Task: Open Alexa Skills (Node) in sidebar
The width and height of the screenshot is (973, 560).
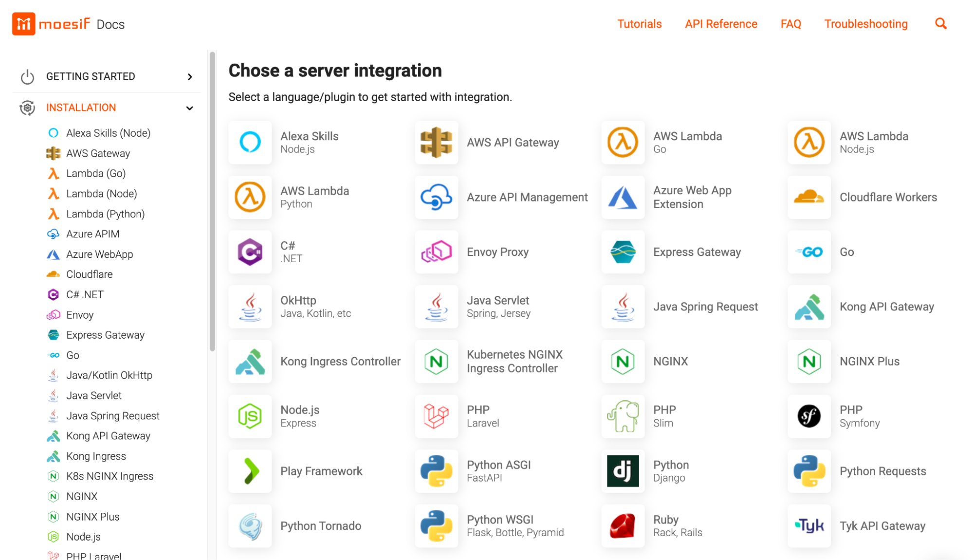Action: [x=108, y=133]
